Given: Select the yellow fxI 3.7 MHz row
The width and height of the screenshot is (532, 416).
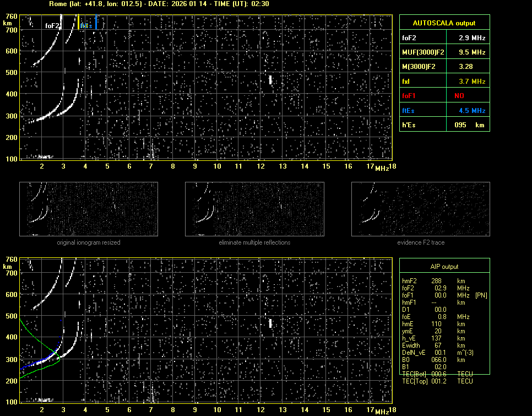Looking at the screenshot, I should (444, 82).
